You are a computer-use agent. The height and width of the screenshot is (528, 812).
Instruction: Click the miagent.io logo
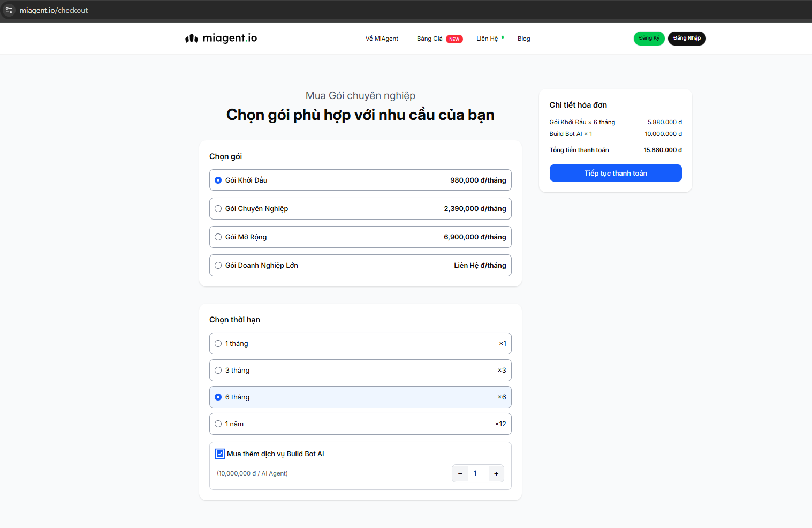pos(221,38)
